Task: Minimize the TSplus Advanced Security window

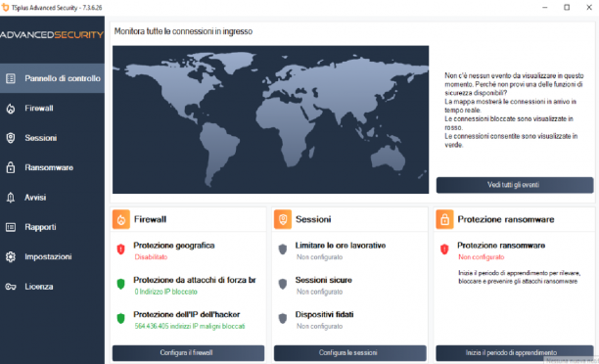Action: 545,7
